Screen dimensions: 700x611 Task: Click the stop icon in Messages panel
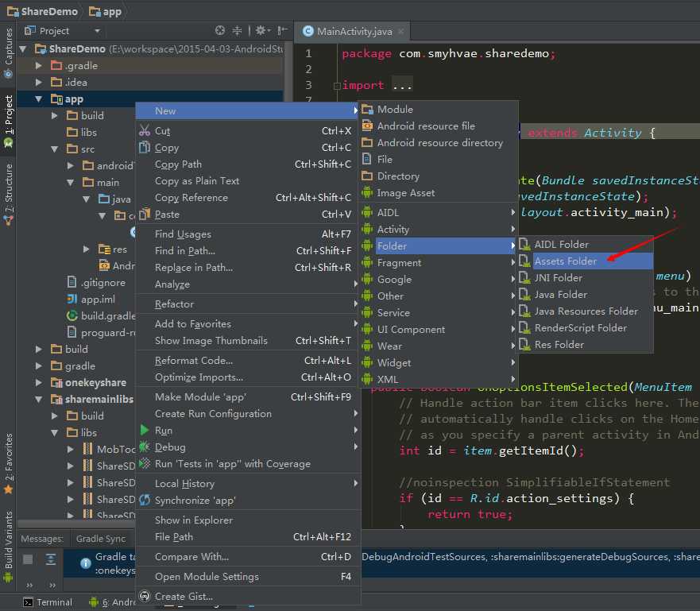28,559
